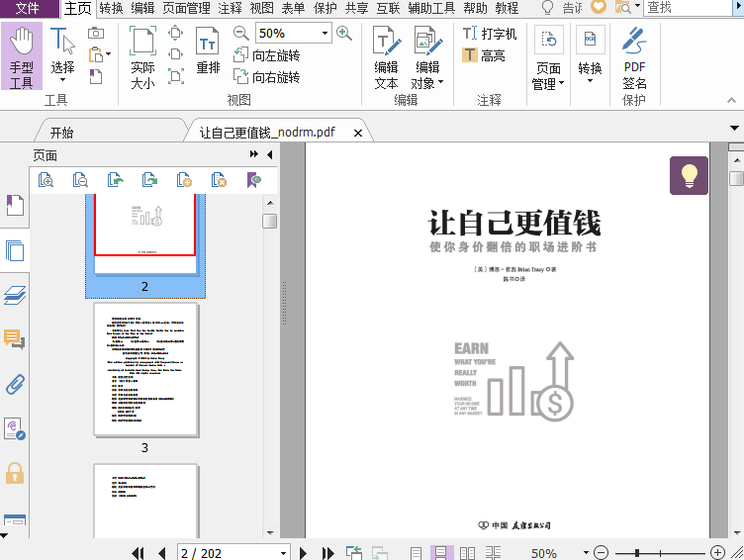This screenshot has height=560, width=744.
Task: Open Edit Text tool (编辑文本)
Action: pyautogui.click(x=386, y=58)
